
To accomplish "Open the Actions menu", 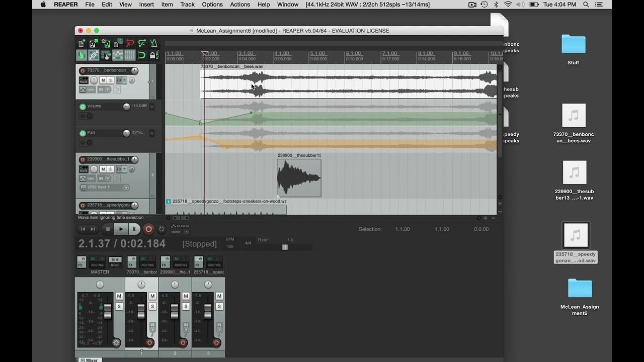I will coord(240,5).
